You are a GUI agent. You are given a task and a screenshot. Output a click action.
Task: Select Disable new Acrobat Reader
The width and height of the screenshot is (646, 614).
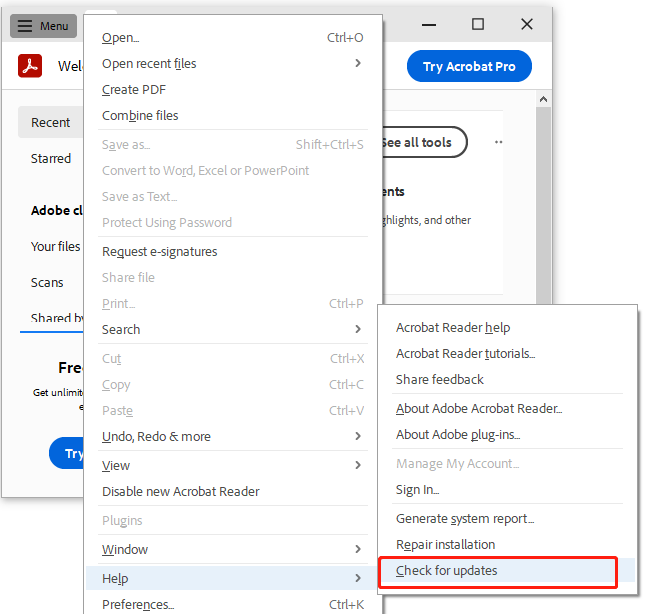point(233,491)
